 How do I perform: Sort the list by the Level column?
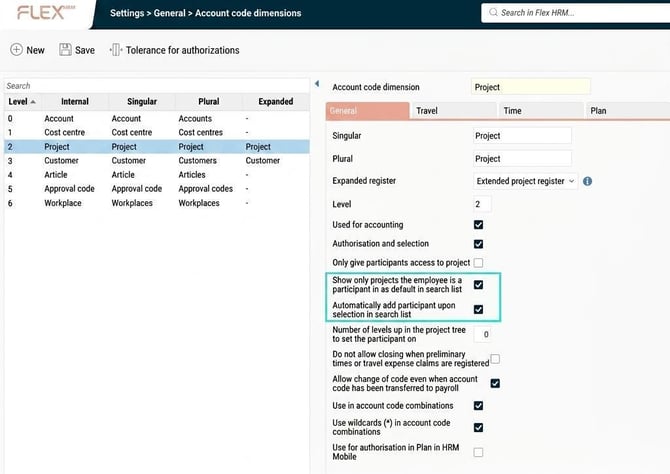[x=22, y=102]
